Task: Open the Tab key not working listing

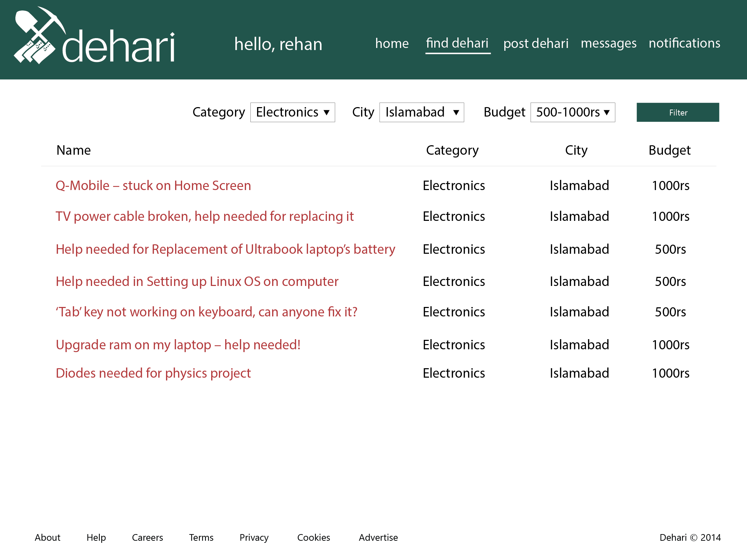Action: pyautogui.click(x=206, y=312)
